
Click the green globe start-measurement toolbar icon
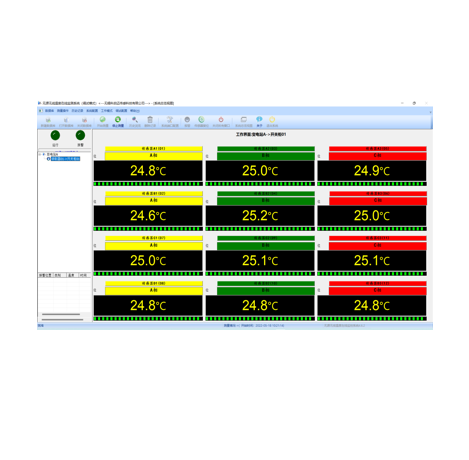click(x=102, y=119)
